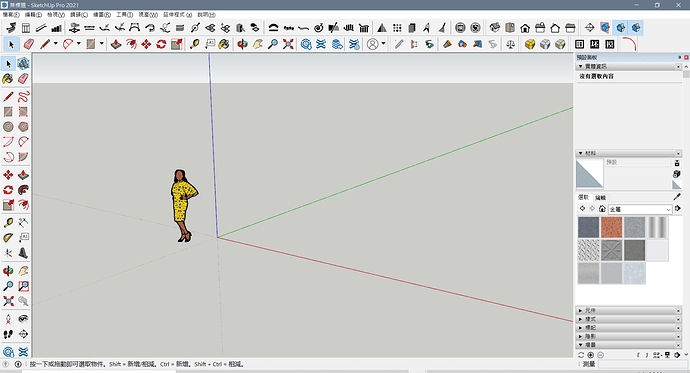
Task: Click the current material preview thumbnail
Action: [x=590, y=174]
